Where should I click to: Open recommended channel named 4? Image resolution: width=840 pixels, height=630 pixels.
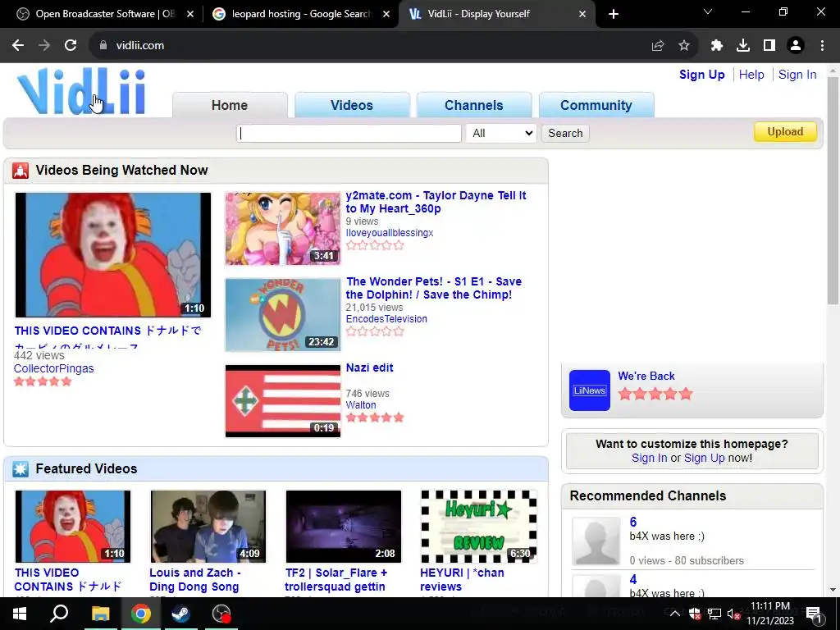coord(633,580)
